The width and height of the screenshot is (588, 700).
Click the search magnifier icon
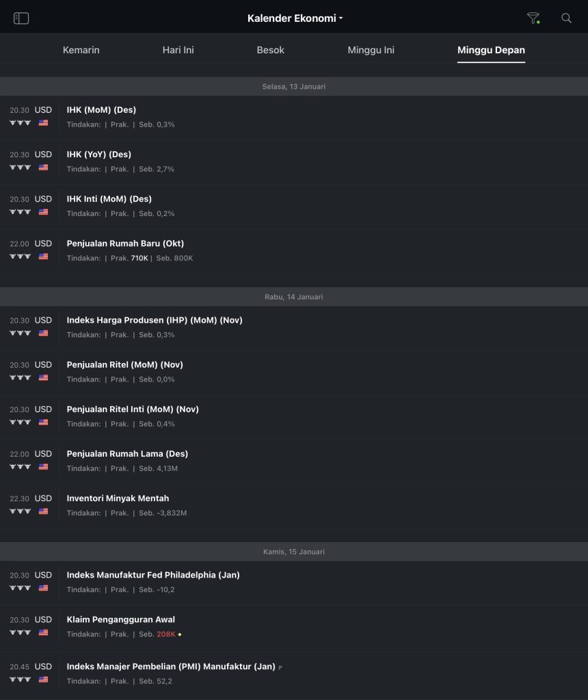click(566, 18)
